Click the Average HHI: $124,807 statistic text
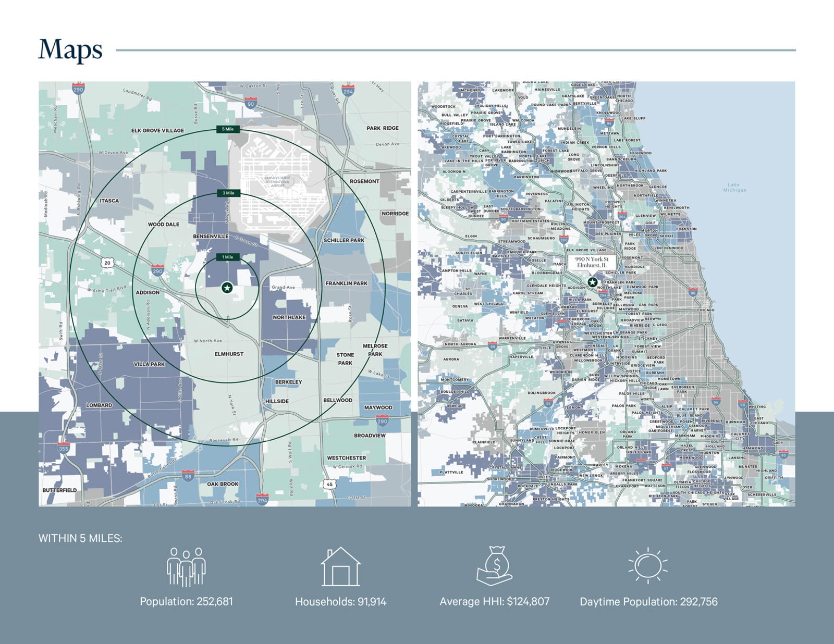This screenshot has width=834, height=644. pyautogui.click(x=494, y=602)
